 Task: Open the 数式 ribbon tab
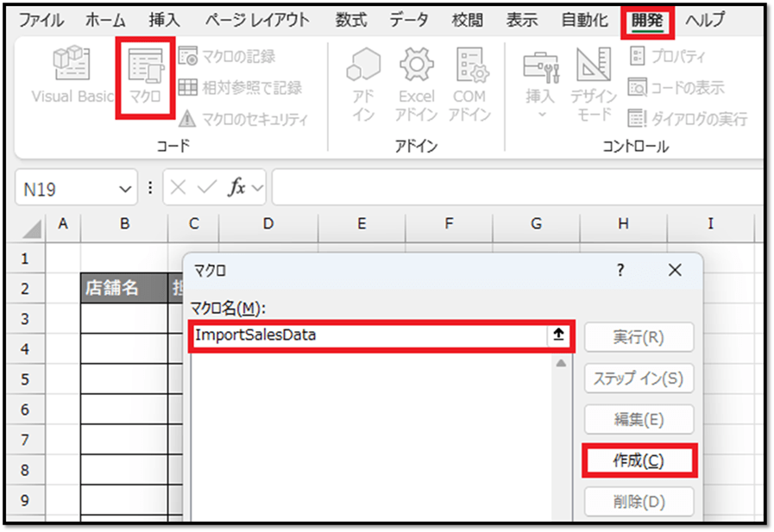point(351,21)
